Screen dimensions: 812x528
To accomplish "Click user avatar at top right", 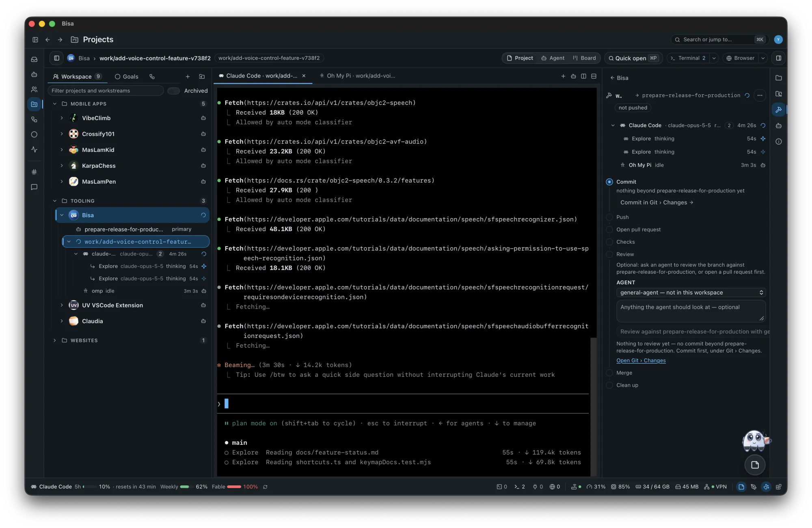I will [x=778, y=39].
